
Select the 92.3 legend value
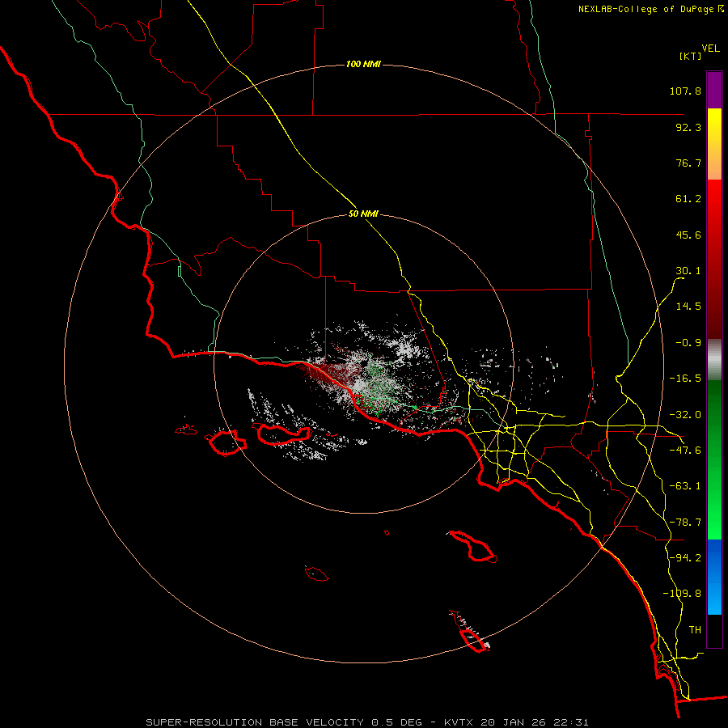(x=688, y=127)
